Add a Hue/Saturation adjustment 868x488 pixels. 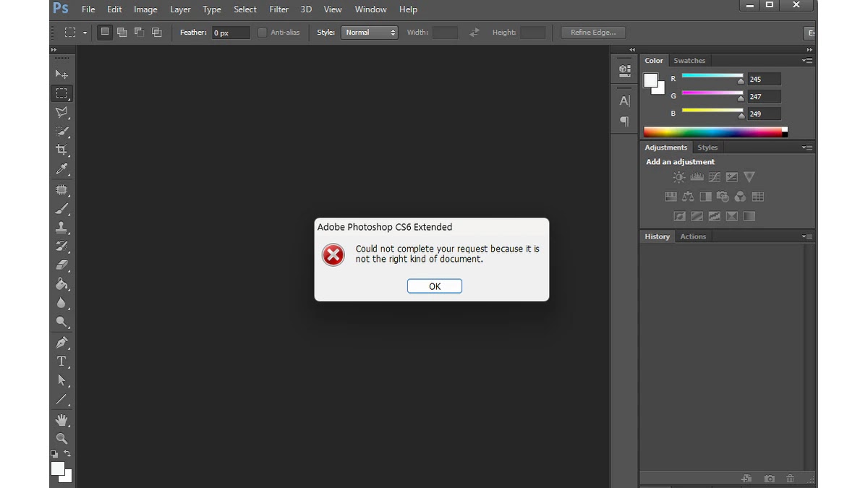(671, 197)
